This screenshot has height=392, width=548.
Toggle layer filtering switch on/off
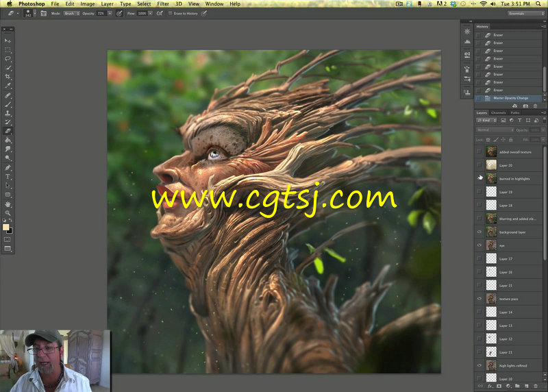544,120
